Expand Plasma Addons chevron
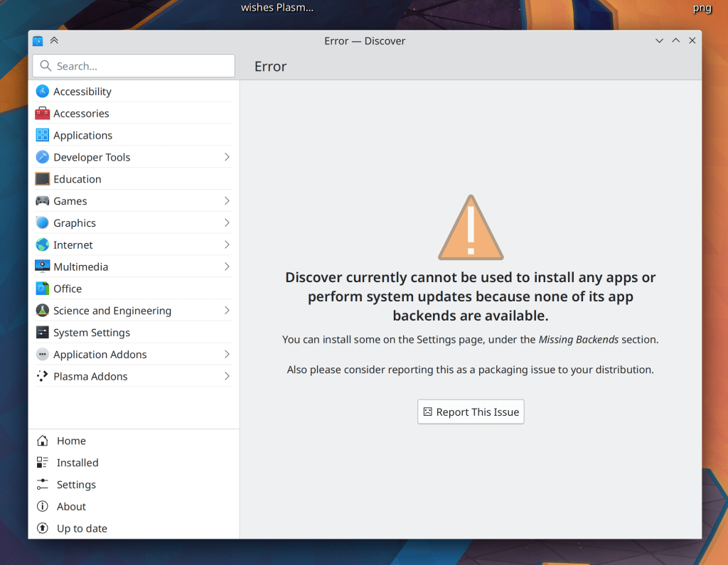The image size is (728, 565). tap(227, 376)
